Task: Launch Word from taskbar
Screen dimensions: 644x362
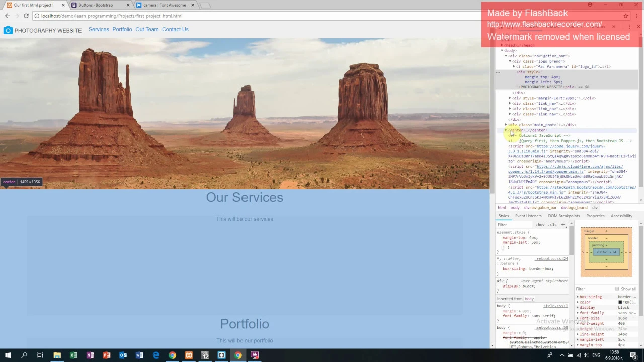Action: tap(139, 355)
